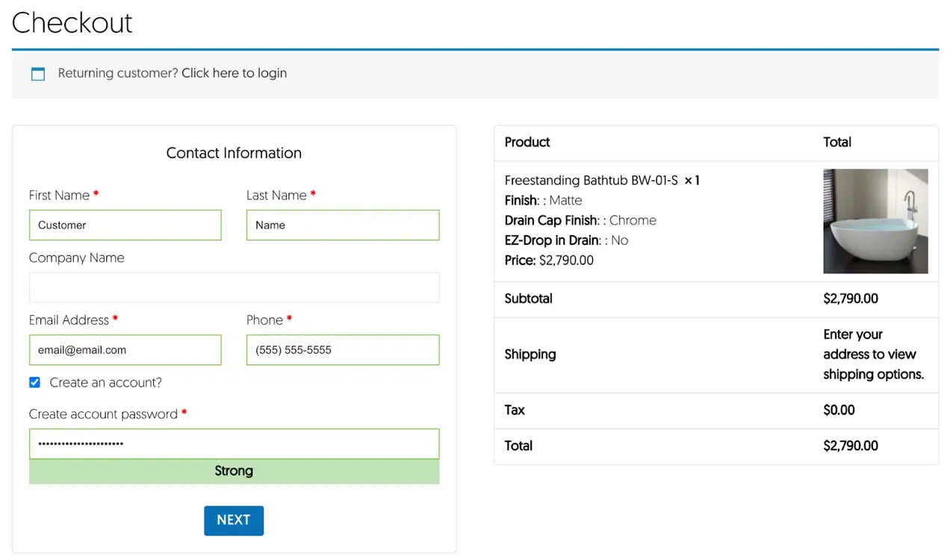This screenshot has height=560, width=950.
Task: Click the final Total row's amount
Action: 851,446
